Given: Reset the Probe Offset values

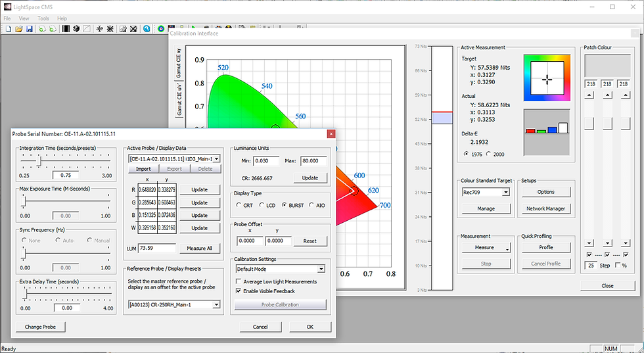Looking at the screenshot, I should click(x=310, y=241).
